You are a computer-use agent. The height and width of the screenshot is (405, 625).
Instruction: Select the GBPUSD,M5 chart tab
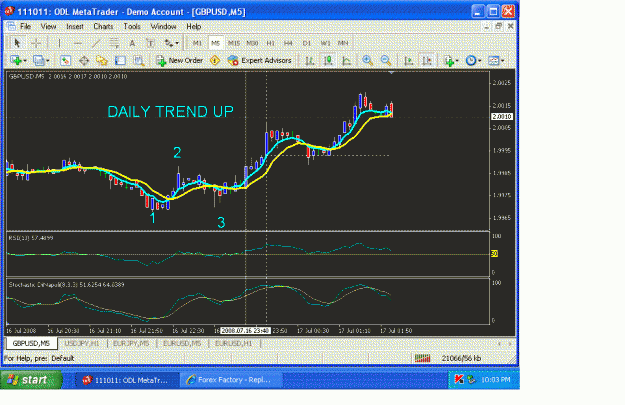(x=31, y=343)
